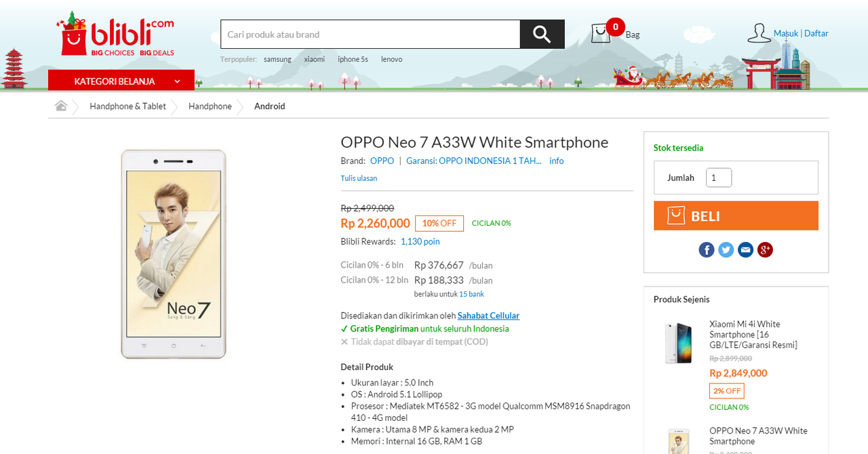
Task: Click the Rp 2,260,000 price
Action: [x=375, y=223]
